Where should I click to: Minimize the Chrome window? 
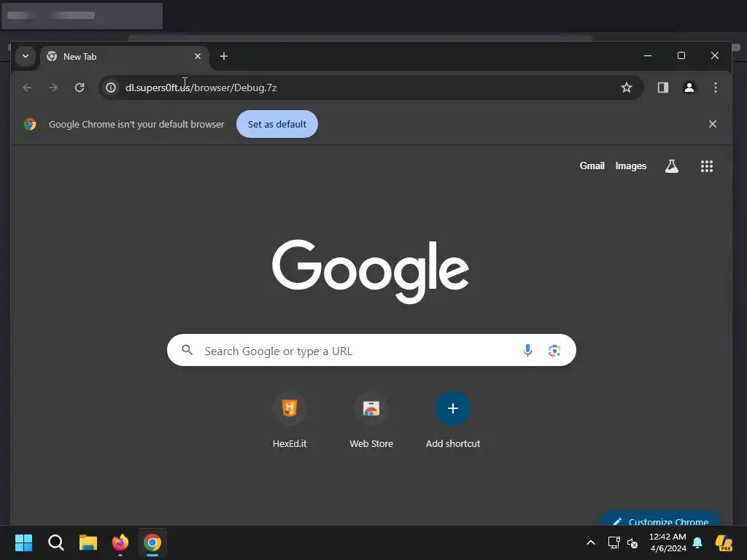648,55
